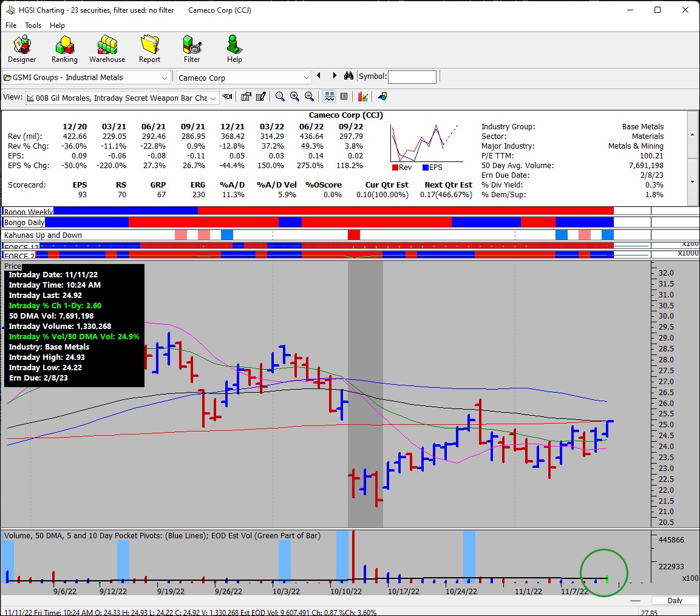Click the Daily period button

(x=675, y=601)
